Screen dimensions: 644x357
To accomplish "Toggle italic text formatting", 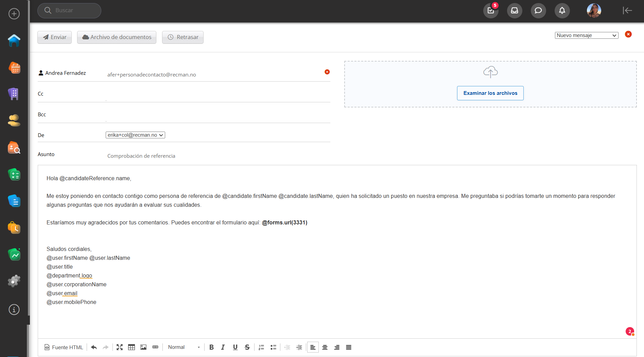I will pos(223,347).
